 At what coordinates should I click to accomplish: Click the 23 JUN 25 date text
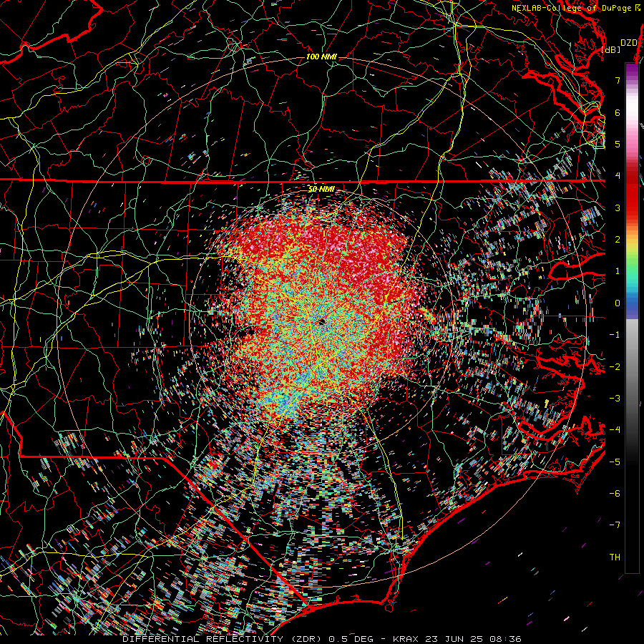(x=454, y=639)
